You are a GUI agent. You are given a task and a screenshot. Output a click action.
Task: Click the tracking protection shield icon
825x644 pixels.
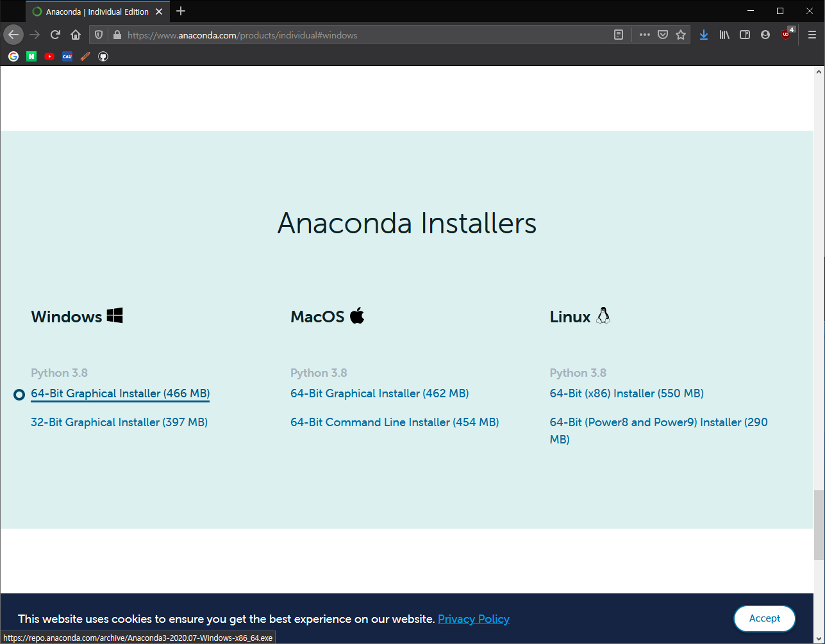[x=99, y=35]
